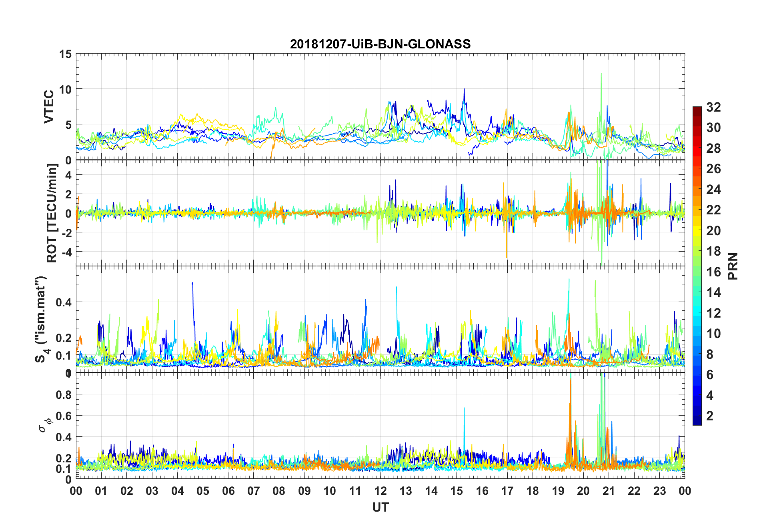Click PRN colorbar tick label 18
The image size is (761, 532).
713,251
